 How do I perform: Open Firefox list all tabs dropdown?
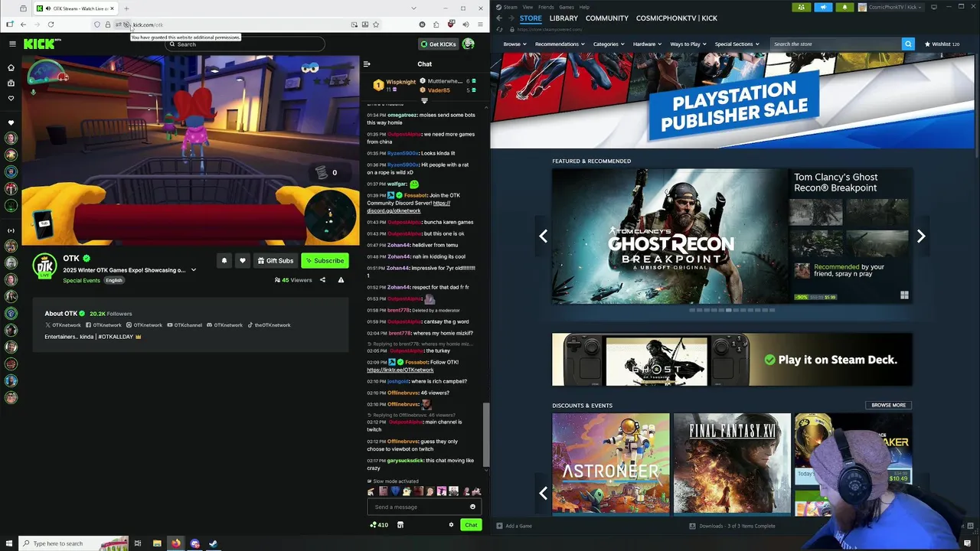tap(414, 8)
